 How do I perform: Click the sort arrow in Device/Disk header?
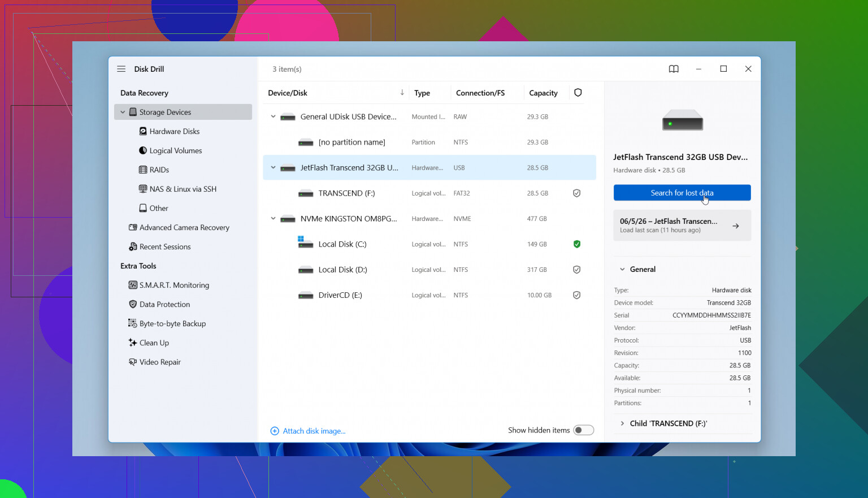pos(402,93)
